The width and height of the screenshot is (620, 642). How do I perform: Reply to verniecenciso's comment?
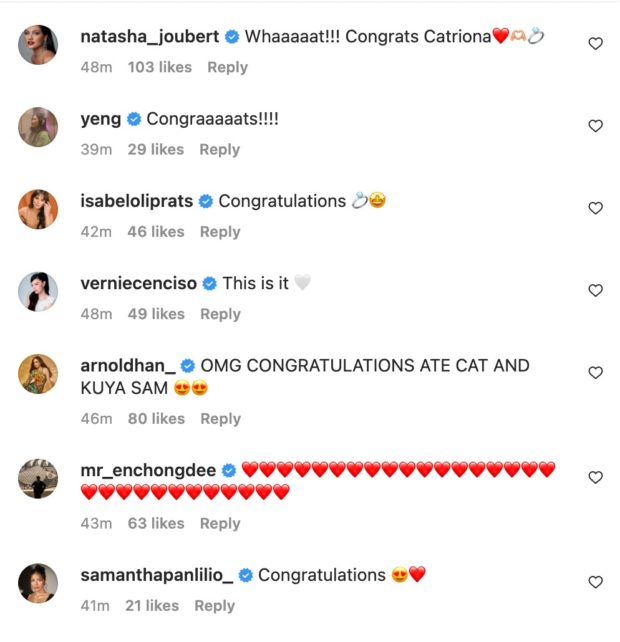pos(220,313)
